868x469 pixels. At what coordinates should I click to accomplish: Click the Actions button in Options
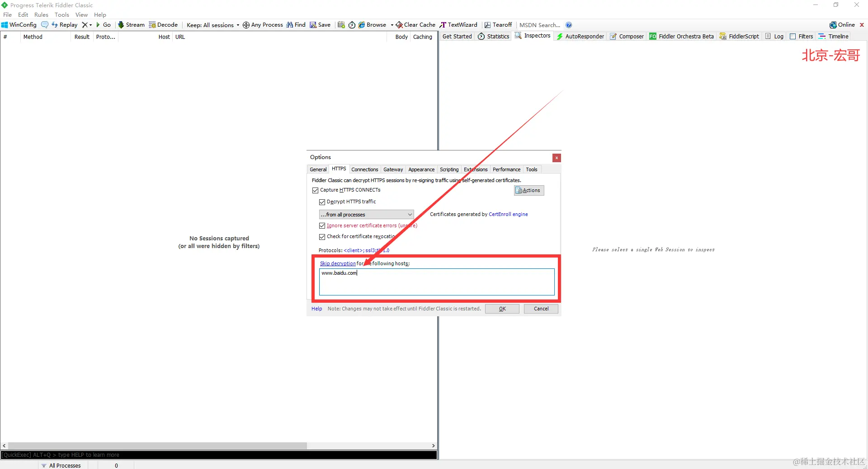point(528,190)
